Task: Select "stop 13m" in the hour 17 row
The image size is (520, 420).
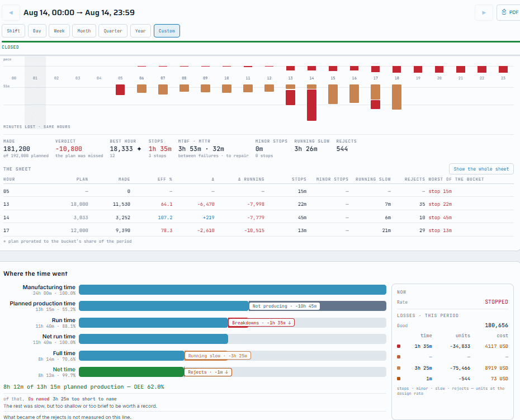Action: pos(440,230)
